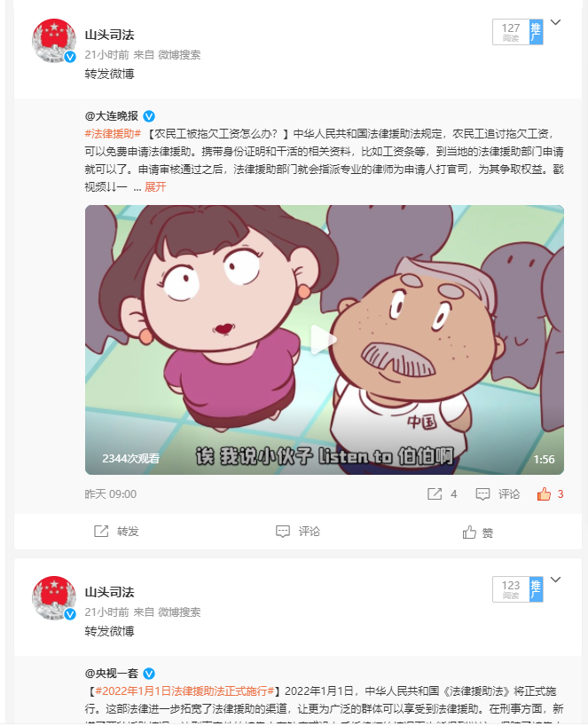588x726 pixels.
Task: Click the second post's 推广 promote button
Action: click(x=537, y=589)
